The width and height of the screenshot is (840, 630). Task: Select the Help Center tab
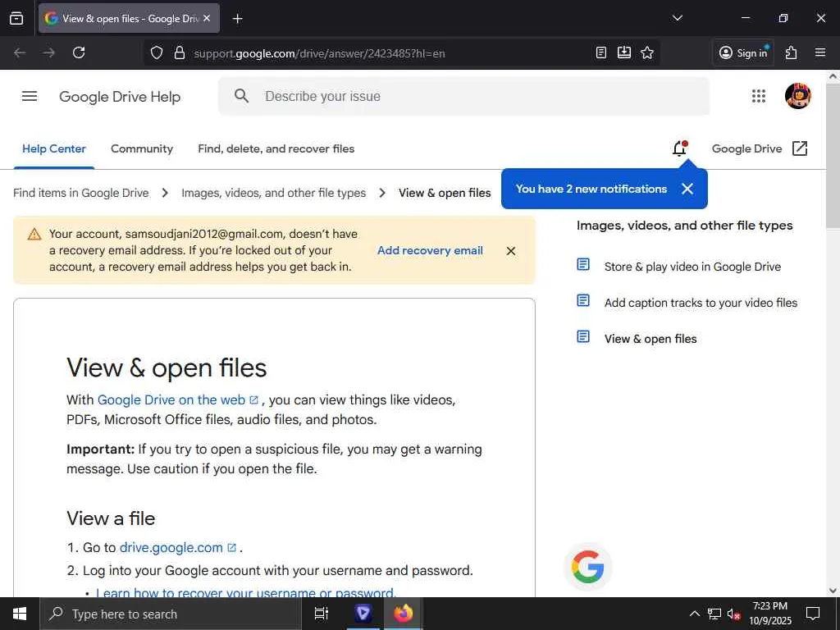coord(53,149)
